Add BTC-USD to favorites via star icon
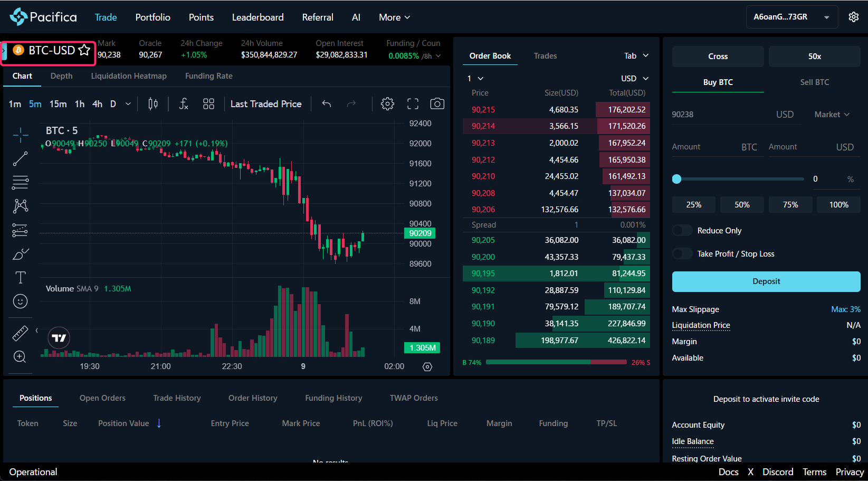The height and width of the screenshot is (481, 868). click(84, 50)
